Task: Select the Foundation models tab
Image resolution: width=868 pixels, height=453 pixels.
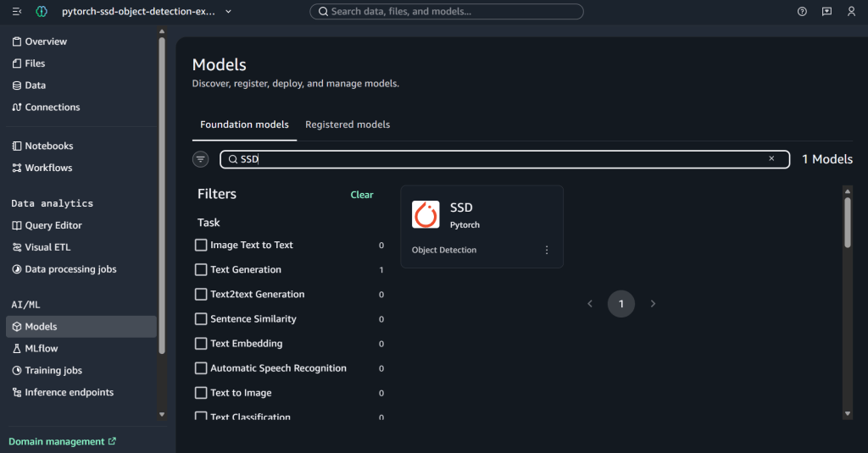Action: [x=244, y=124]
